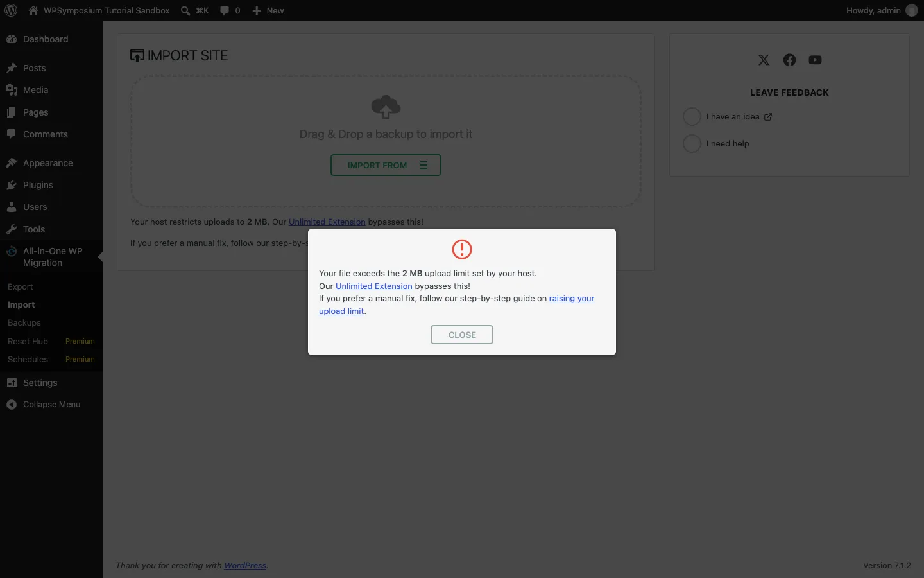This screenshot has width=924, height=578.
Task: Click the Drag & Drop backup drop zone text
Action: 386,134
